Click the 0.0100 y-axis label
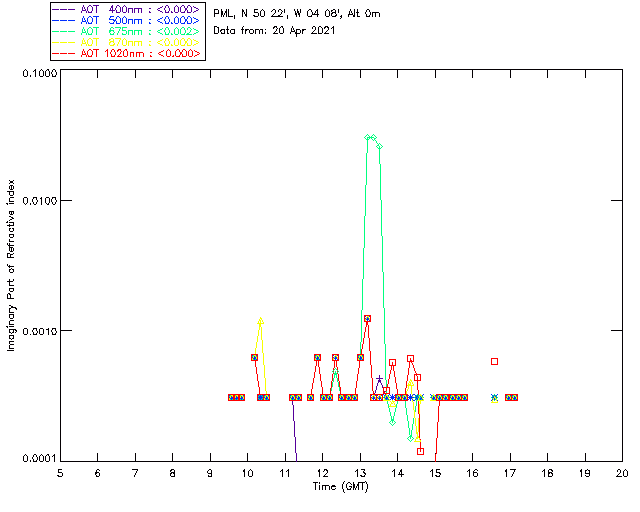The width and height of the screenshot is (640, 512). click(39, 201)
